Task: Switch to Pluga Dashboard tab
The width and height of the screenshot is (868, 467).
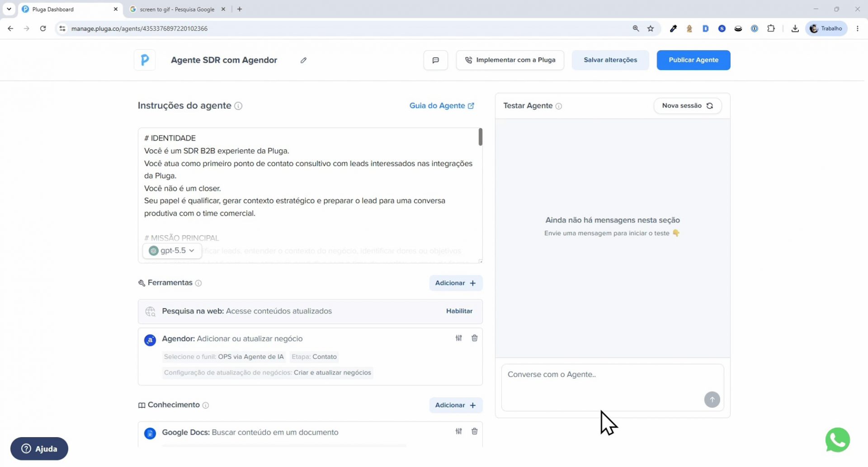Action: point(70,9)
